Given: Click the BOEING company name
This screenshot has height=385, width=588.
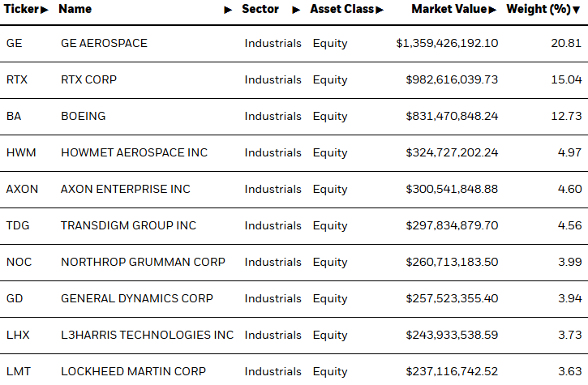Looking at the screenshot, I should coord(83,116).
